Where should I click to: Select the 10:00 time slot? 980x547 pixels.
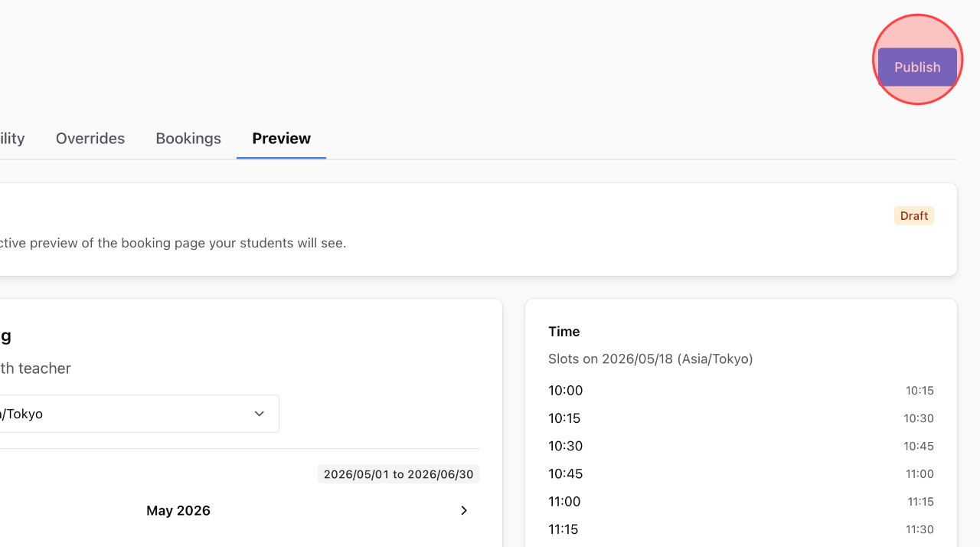(x=741, y=391)
